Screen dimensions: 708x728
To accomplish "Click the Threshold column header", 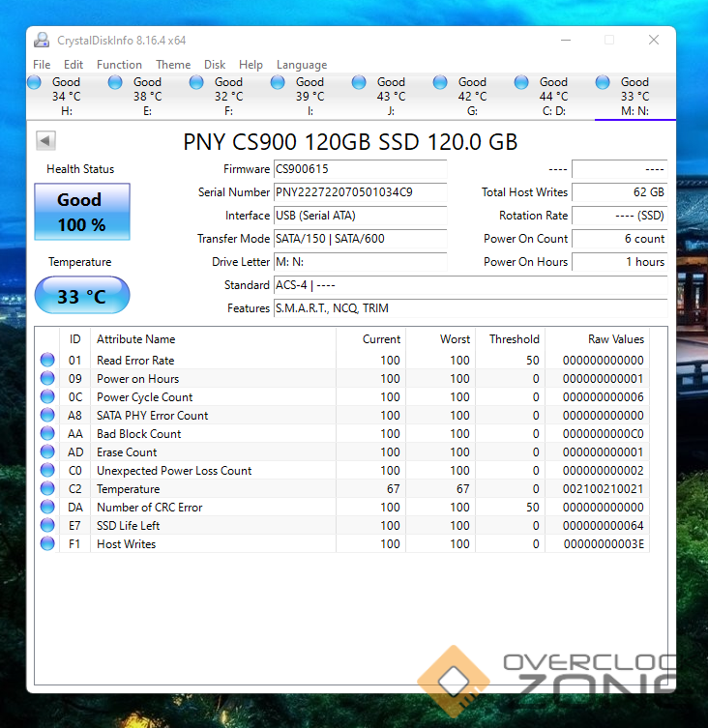I will [x=510, y=339].
